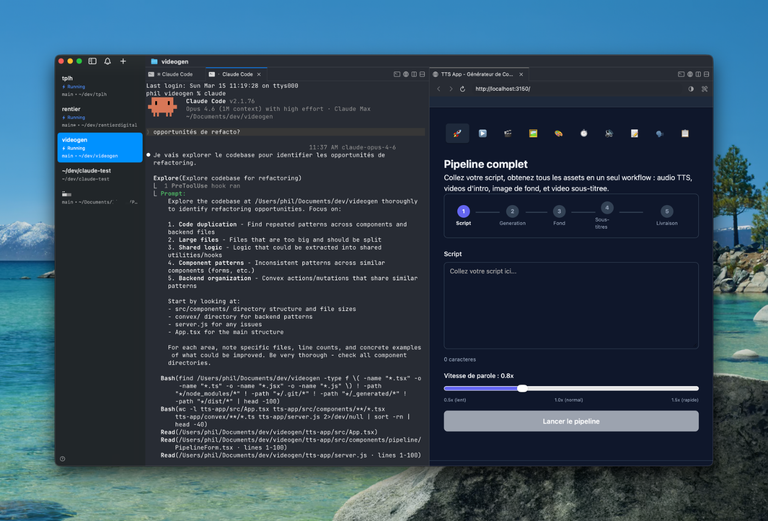
Task: Open the clipboard tool icon
Action: coord(685,133)
